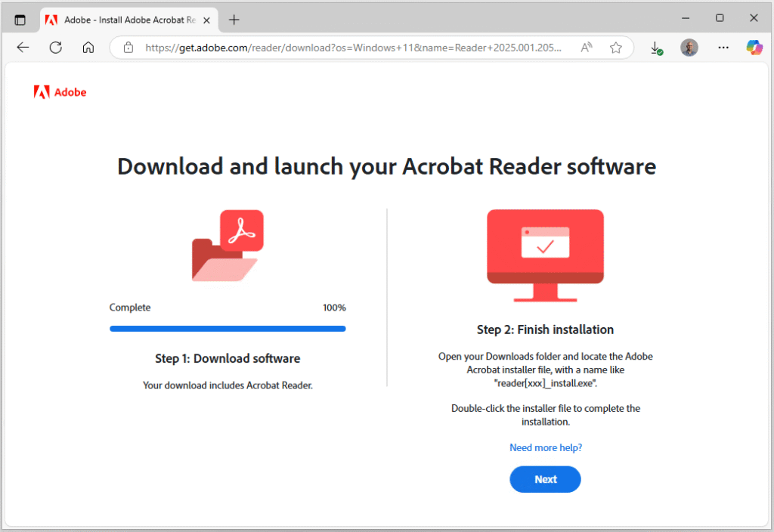Click the blue download progress bar

tap(228, 329)
